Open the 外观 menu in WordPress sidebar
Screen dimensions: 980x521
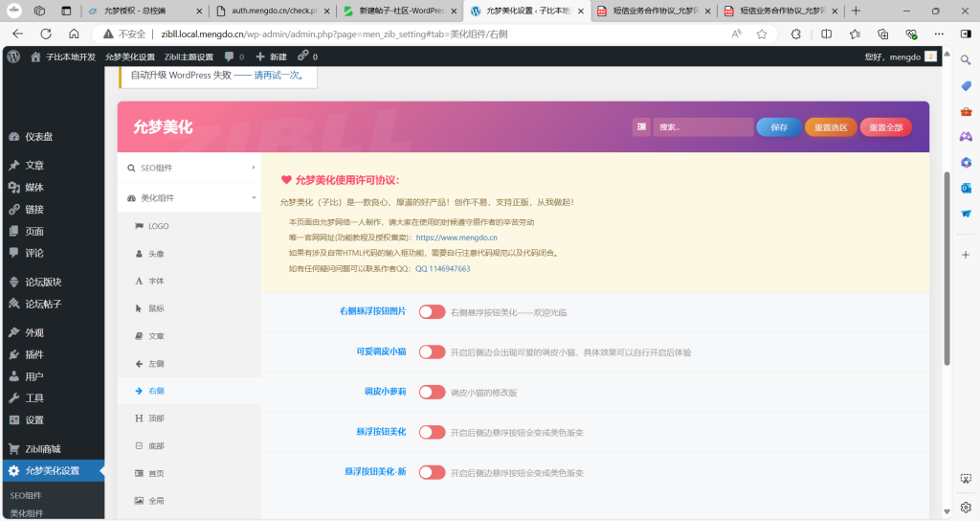[34, 332]
